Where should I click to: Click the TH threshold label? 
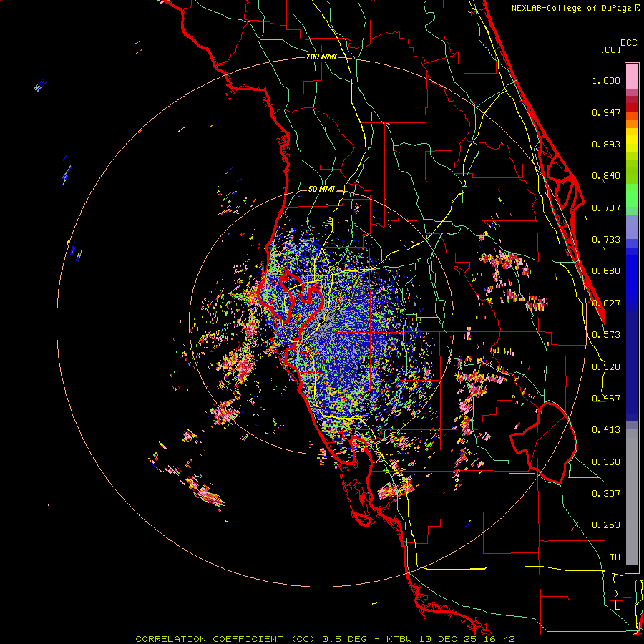(615, 557)
